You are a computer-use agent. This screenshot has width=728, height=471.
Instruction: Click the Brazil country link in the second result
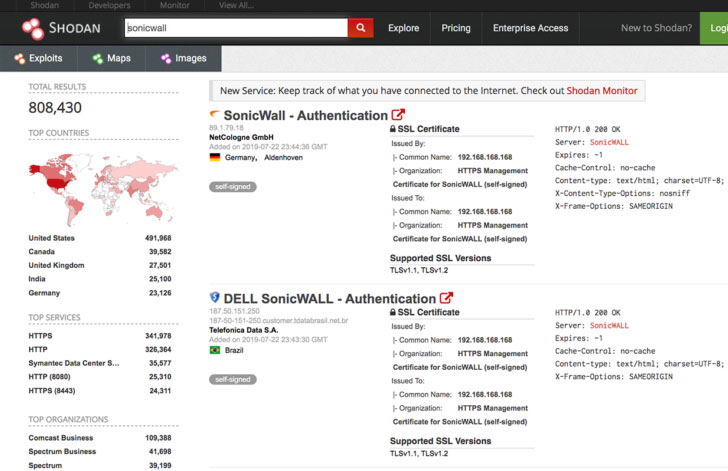(234, 350)
